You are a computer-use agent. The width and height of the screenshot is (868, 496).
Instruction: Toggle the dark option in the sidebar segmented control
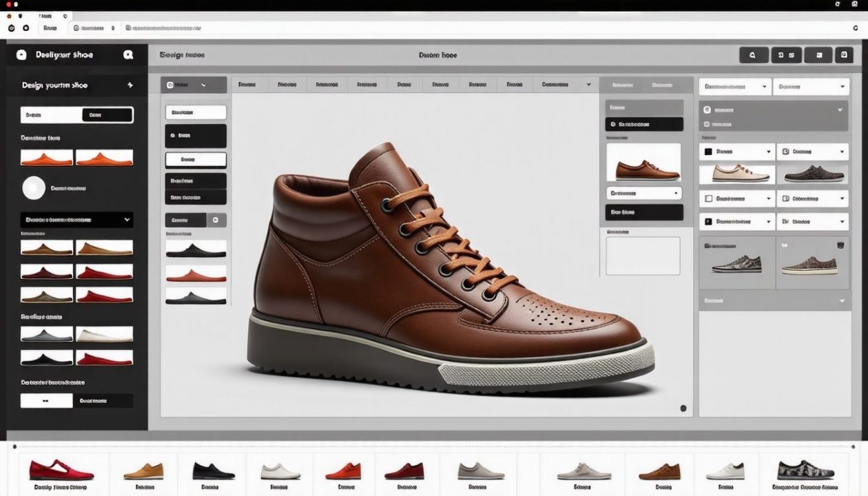click(x=107, y=114)
